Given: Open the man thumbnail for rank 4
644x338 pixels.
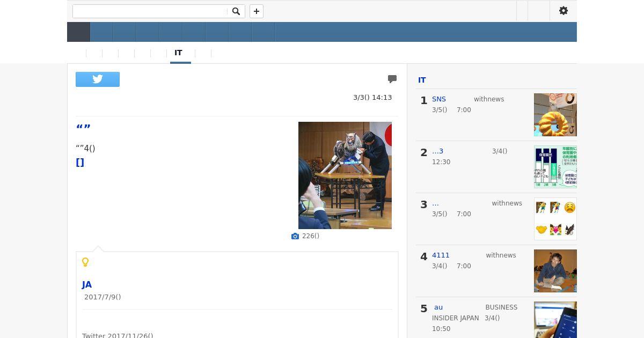Looking at the screenshot, I should [x=555, y=271].
